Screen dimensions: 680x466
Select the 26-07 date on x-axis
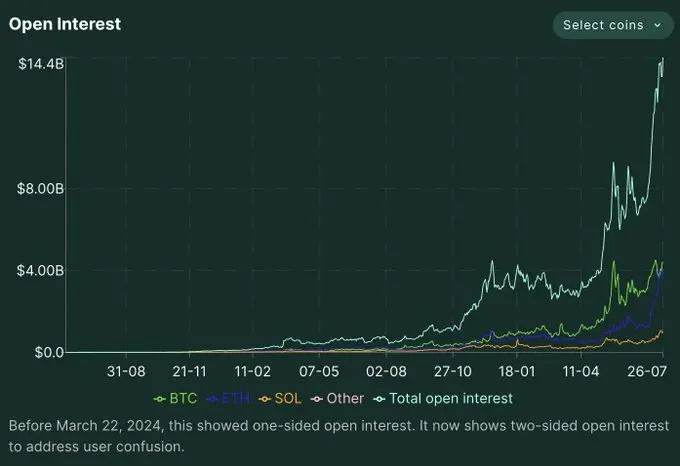(x=647, y=371)
